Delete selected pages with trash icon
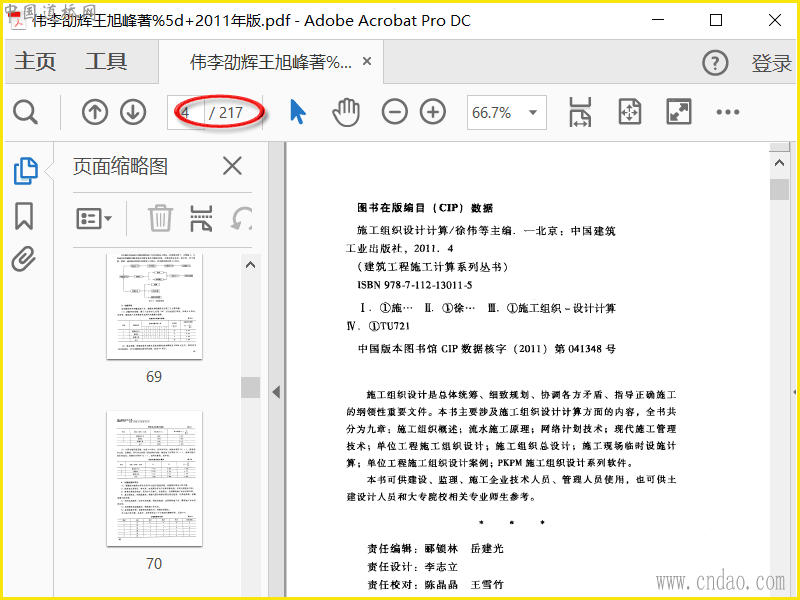Image resolution: width=800 pixels, height=600 pixels. 160,218
